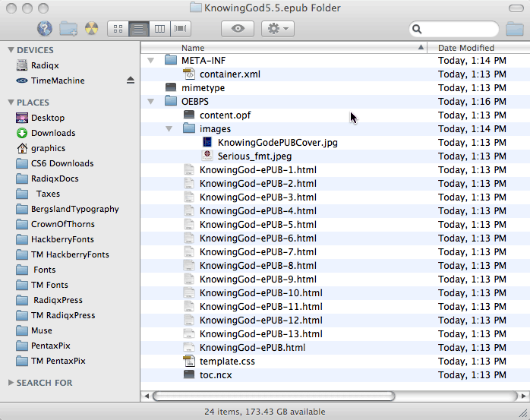The width and height of the screenshot is (530, 420).
Task: Click the scroll left arrow
Action: pyautogui.click(x=147, y=396)
